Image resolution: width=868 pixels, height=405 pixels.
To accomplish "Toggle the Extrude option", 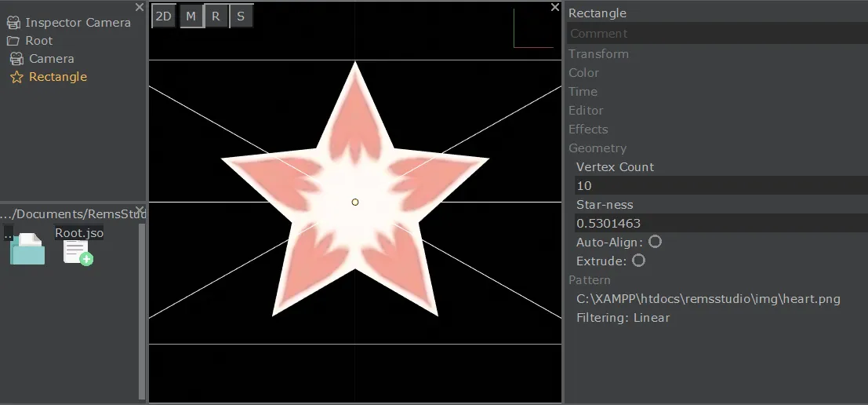I will (x=638, y=261).
